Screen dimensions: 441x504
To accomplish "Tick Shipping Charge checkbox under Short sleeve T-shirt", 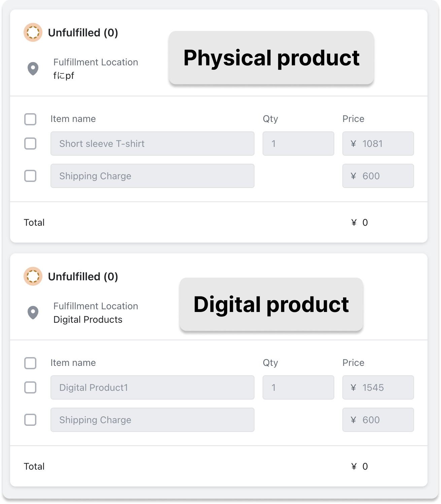I will click(x=30, y=176).
